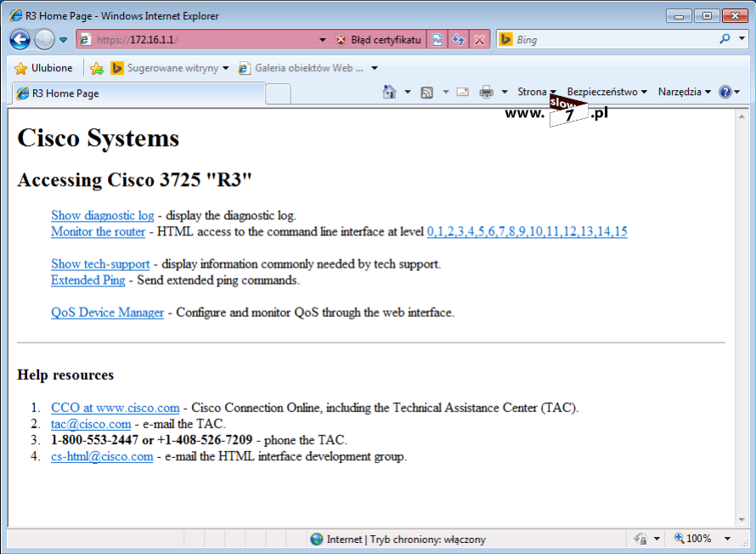Image resolution: width=756 pixels, height=554 pixels.
Task: Follow the Show diagnostic log link
Action: coord(103,216)
